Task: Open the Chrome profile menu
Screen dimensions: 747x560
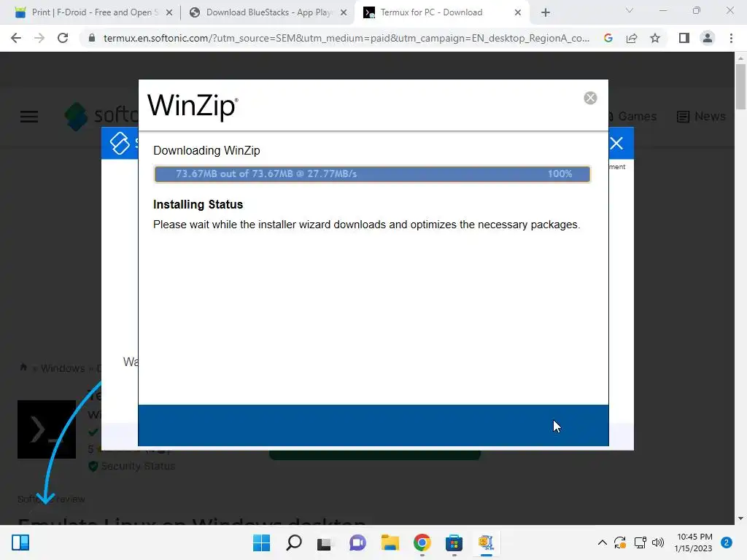Action: 708,38
